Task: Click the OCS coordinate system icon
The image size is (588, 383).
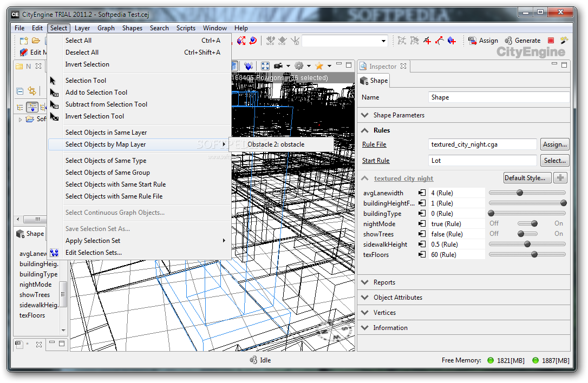Action: pyautogui.click(x=283, y=41)
